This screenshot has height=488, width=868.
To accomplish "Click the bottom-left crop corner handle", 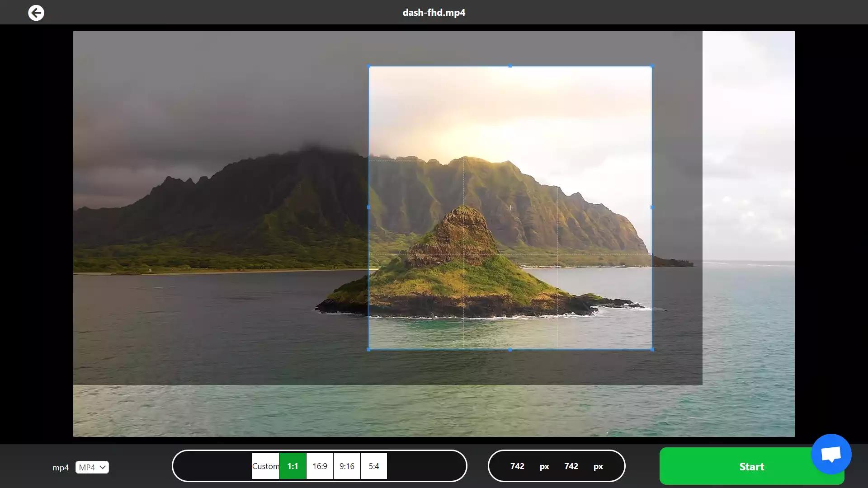I will (369, 349).
